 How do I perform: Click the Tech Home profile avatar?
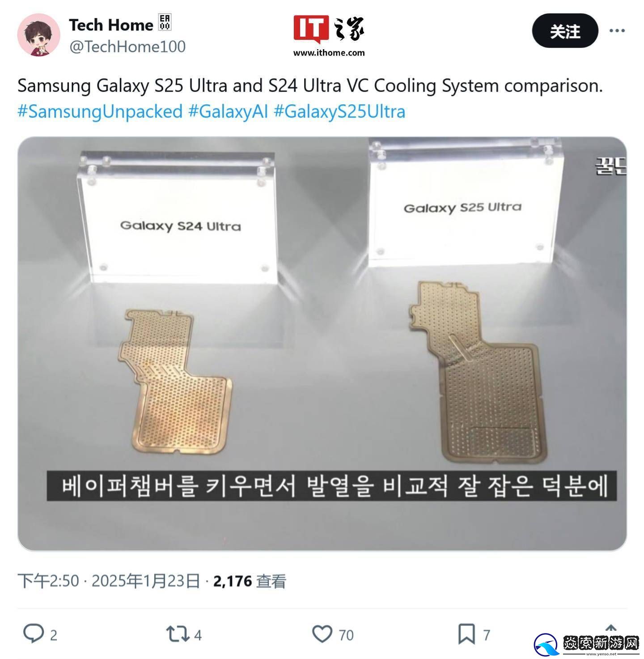[x=38, y=35]
